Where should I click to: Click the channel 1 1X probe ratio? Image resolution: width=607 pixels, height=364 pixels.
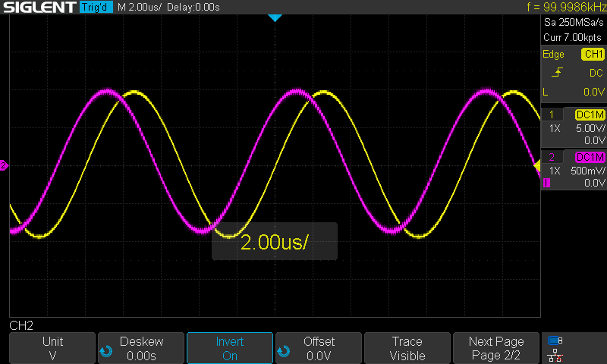click(555, 128)
